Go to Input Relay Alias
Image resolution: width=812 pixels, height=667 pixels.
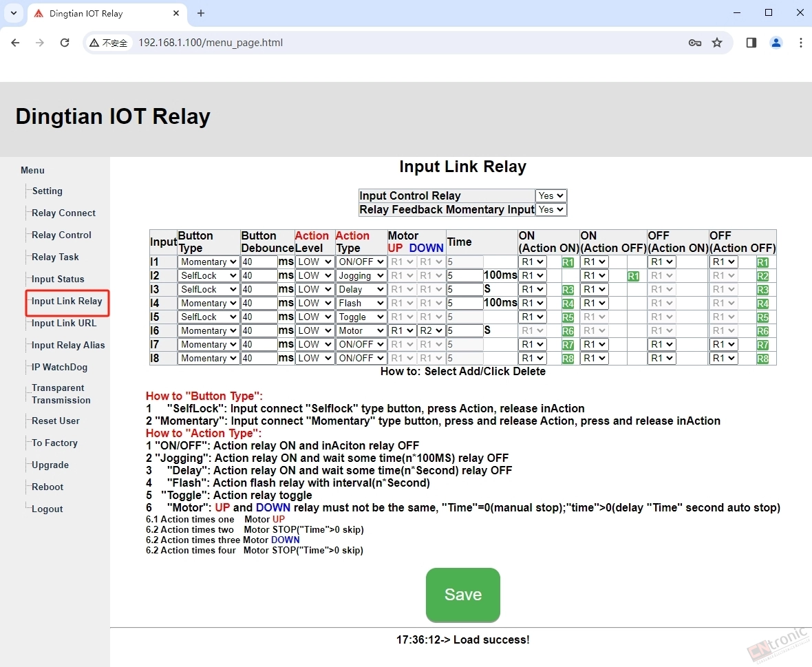tap(68, 346)
